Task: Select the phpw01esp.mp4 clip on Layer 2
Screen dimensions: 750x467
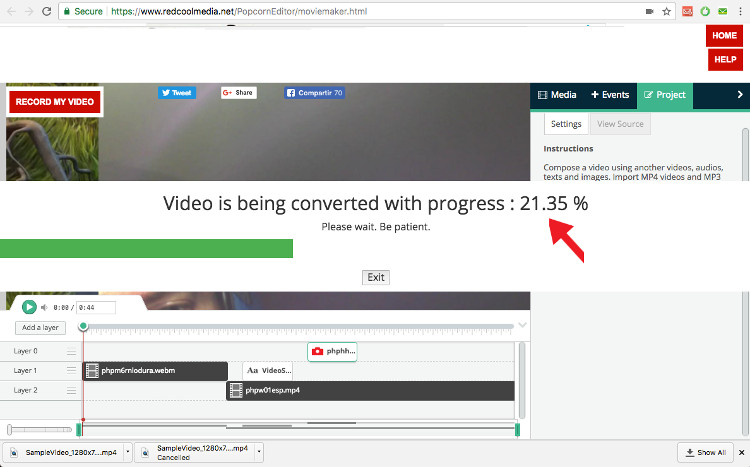Action: pyautogui.click(x=370, y=390)
